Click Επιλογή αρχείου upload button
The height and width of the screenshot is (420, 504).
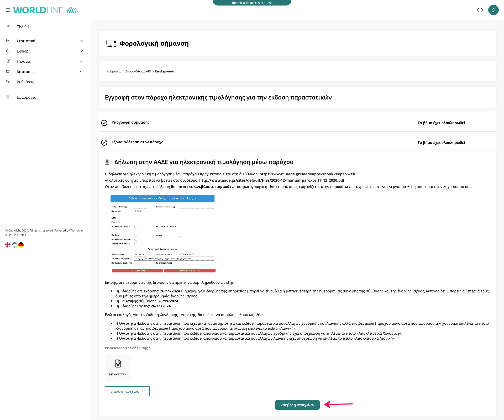[127, 391]
